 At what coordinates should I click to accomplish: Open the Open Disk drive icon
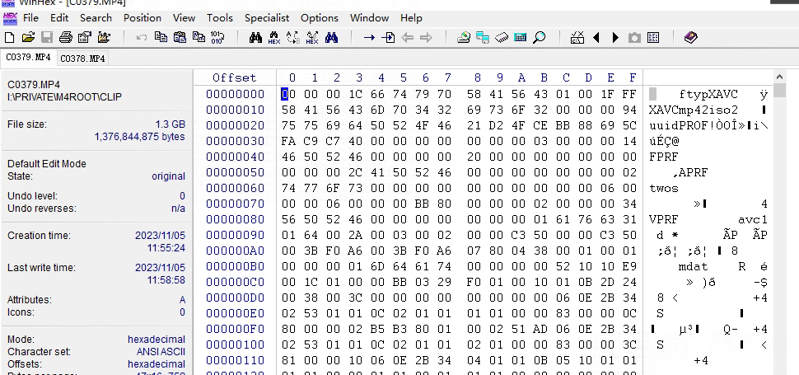(x=463, y=37)
